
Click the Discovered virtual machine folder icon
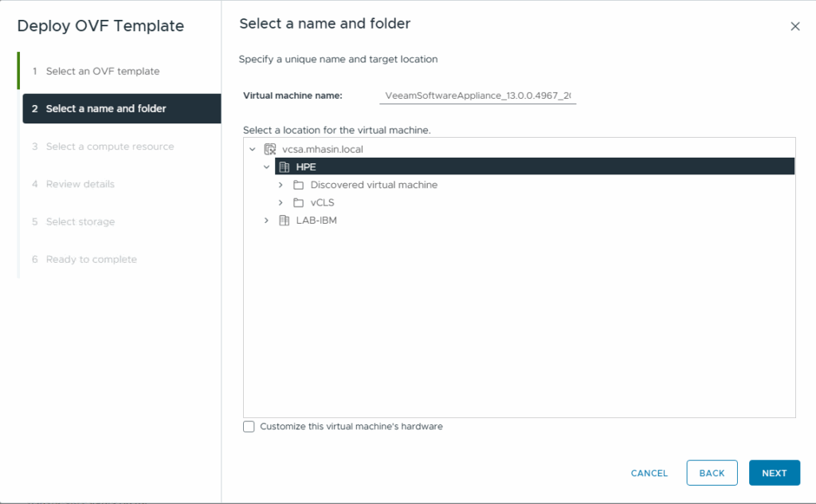[299, 185]
